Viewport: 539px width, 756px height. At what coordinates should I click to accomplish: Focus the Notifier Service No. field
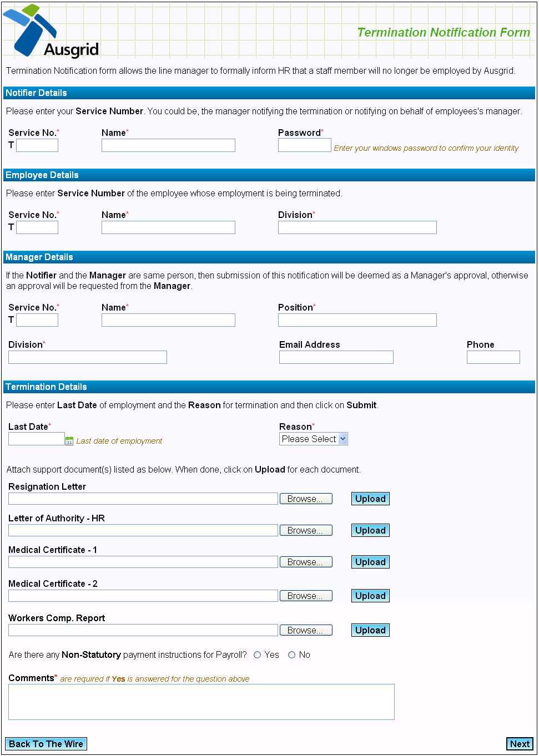point(37,145)
